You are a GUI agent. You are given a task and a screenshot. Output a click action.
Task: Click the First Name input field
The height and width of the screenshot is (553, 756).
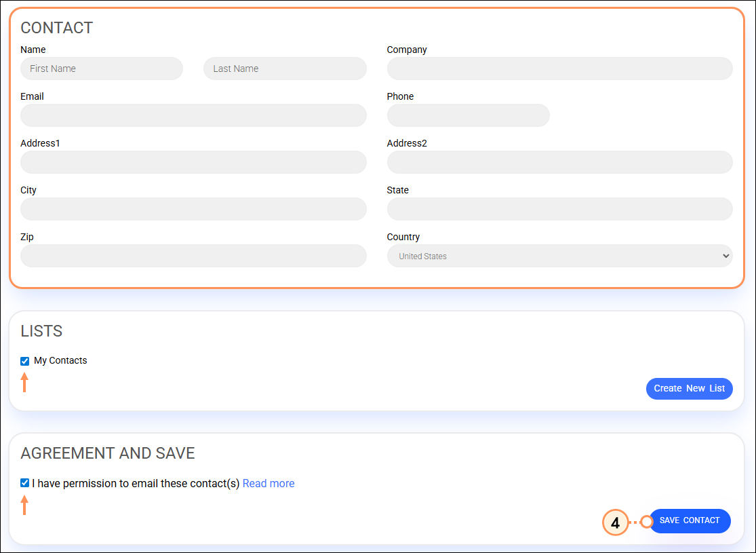102,69
